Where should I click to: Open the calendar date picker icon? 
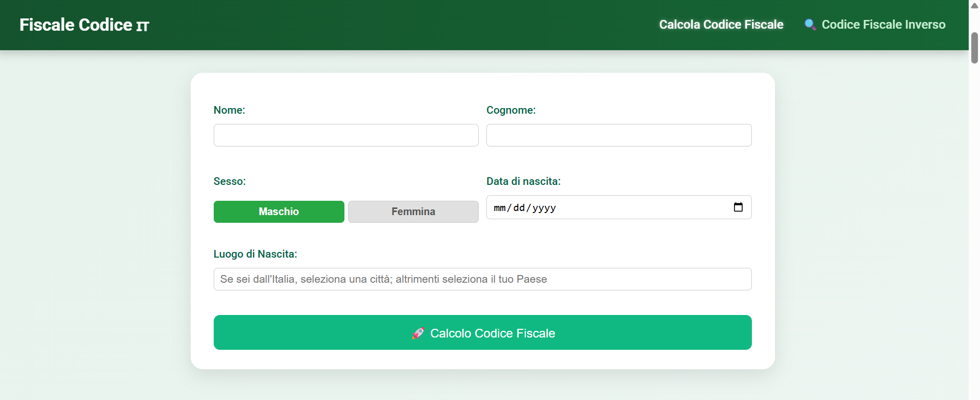click(x=738, y=207)
